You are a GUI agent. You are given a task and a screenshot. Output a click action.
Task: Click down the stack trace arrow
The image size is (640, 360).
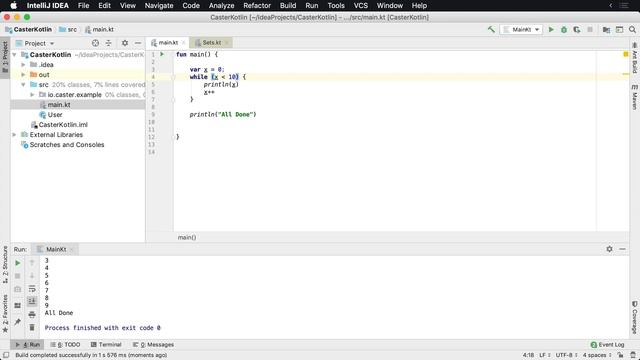click(x=32, y=276)
